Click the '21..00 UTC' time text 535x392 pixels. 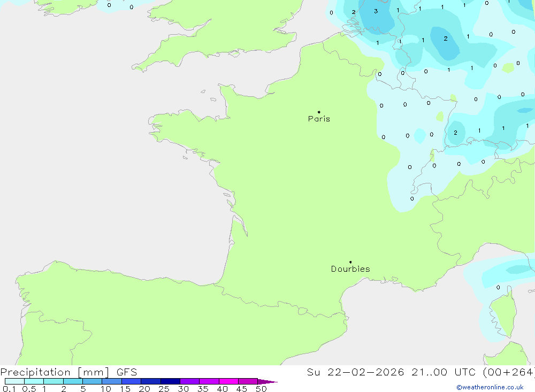click(x=444, y=372)
